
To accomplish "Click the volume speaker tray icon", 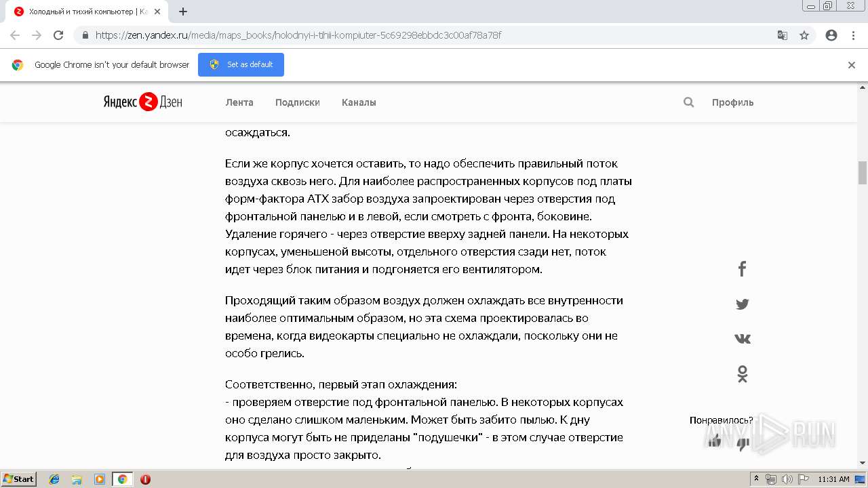I will [x=787, y=479].
